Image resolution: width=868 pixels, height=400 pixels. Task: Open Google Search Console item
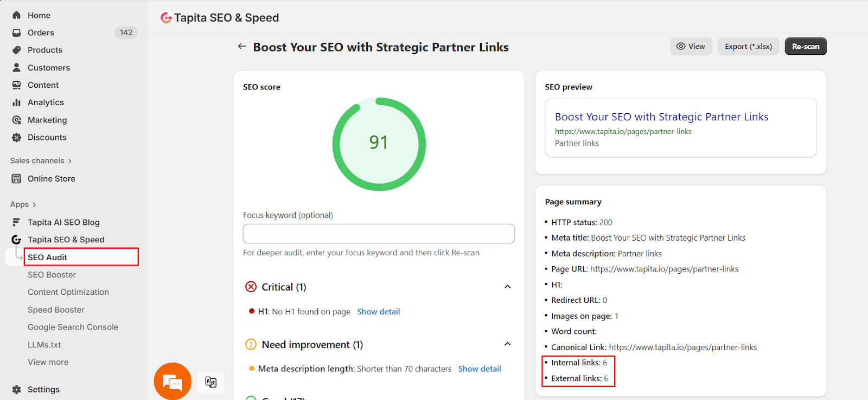click(x=73, y=327)
